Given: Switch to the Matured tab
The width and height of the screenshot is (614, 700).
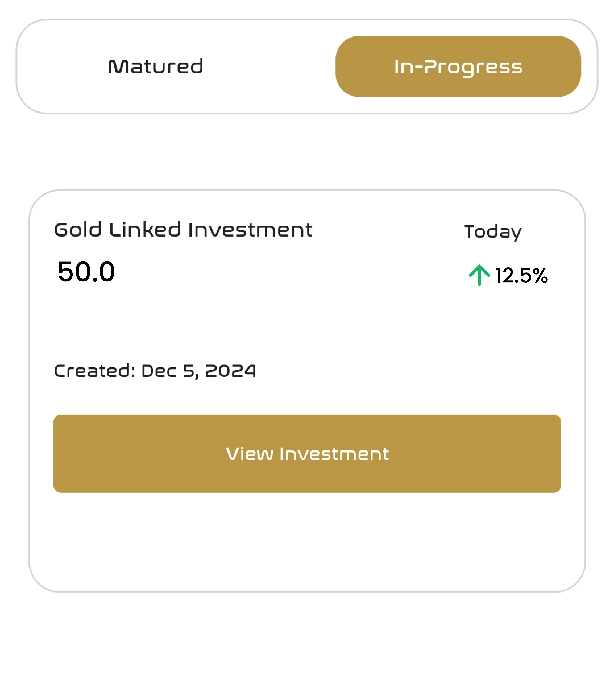Looking at the screenshot, I should [x=155, y=66].
